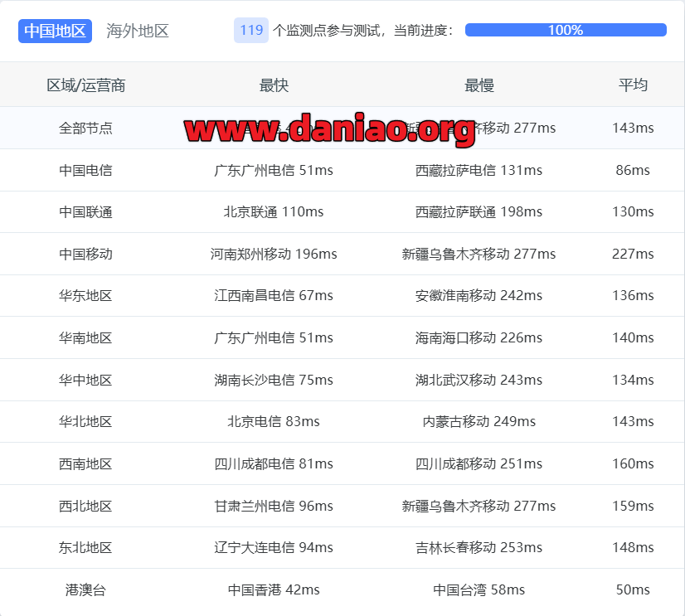Click 西藏拉萨电信 131ms cell
This screenshot has width=685, height=616.
click(479, 171)
